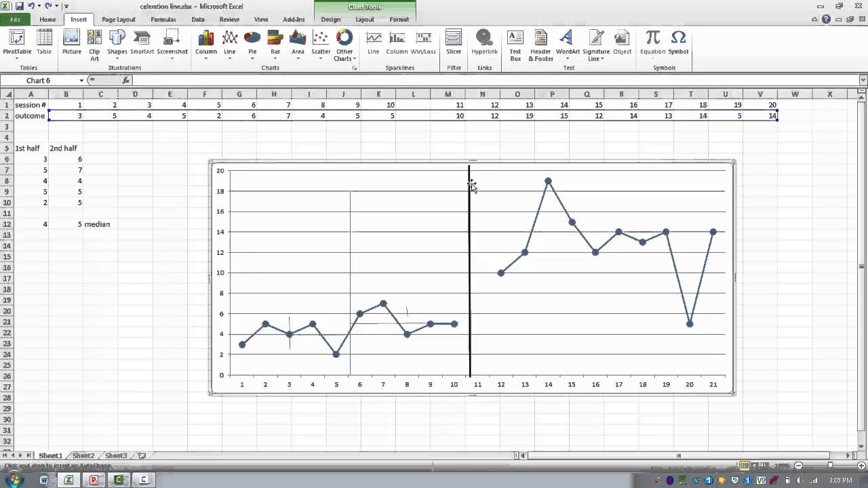Screen dimensions: 868x488
Task: Open the Charts dialog launcher
Action: (x=354, y=68)
